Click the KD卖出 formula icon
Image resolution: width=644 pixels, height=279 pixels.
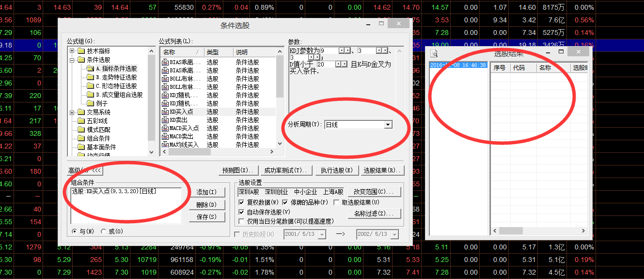pos(165,120)
